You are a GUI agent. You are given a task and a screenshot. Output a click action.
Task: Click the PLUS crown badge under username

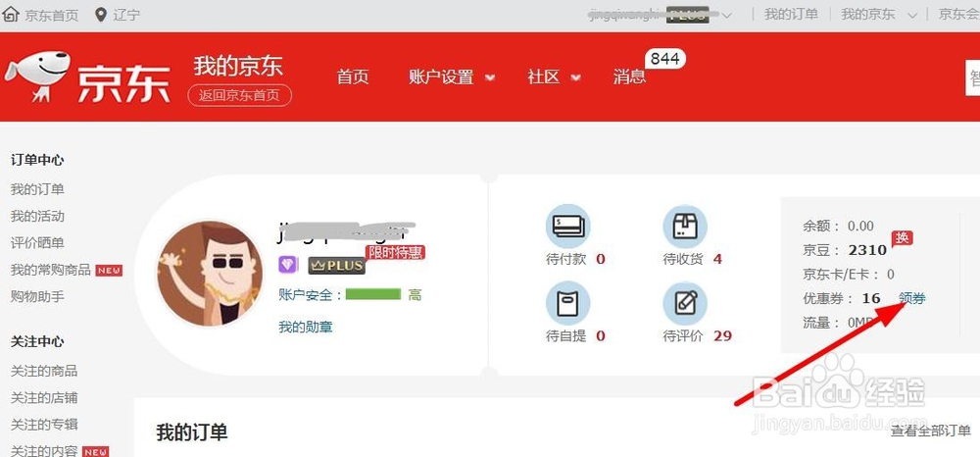coord(336,265)
